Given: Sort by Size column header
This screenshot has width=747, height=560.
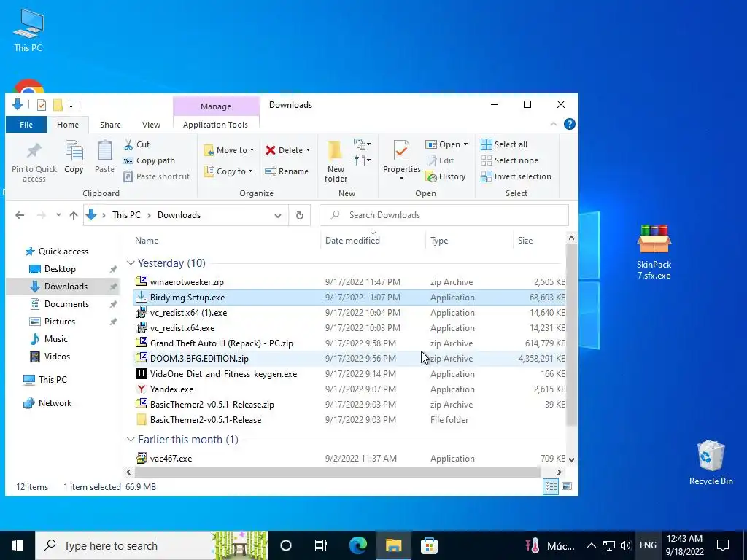Looking at the screenshot, I should pyautogui.click(x=539, y=241).
